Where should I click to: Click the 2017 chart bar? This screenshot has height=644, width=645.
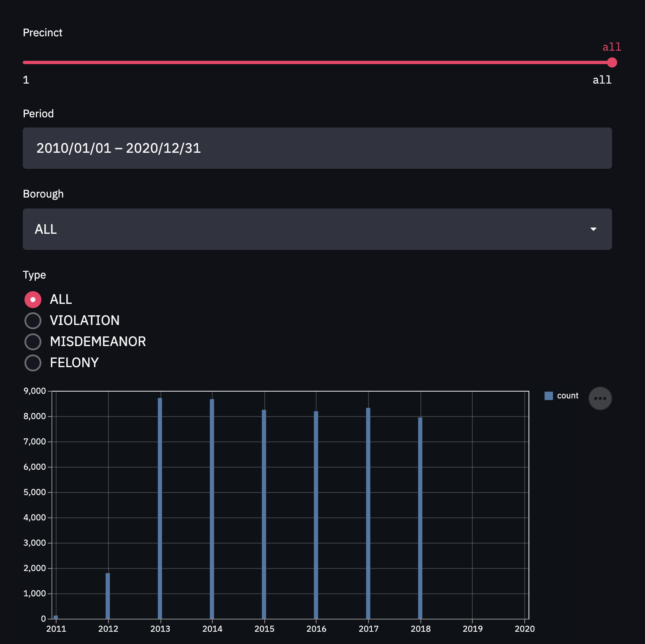pyautogui.click(x=368, y=512)
